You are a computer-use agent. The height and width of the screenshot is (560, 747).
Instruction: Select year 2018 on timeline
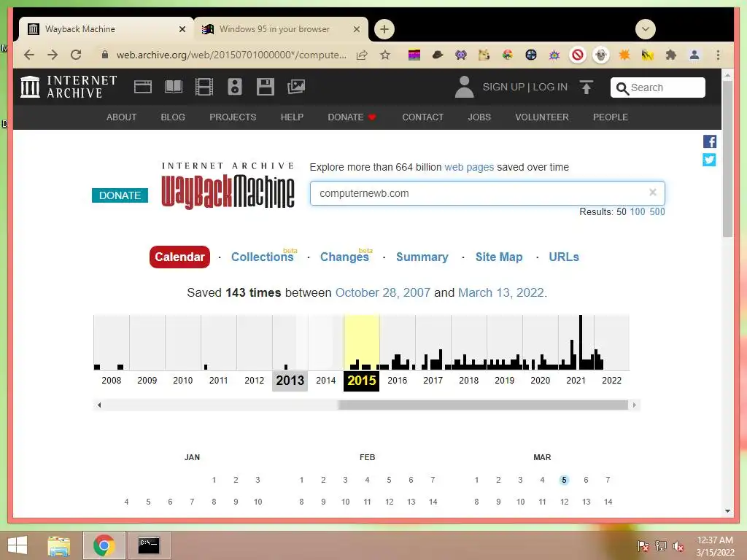pos(468,381)
